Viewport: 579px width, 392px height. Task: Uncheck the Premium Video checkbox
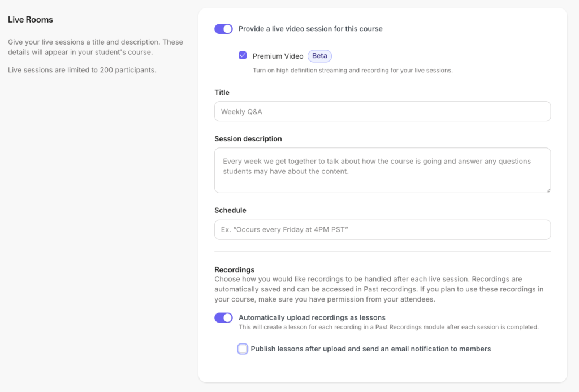pos(243,55)
